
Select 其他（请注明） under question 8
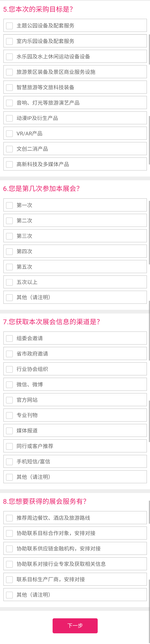[75, 595]
